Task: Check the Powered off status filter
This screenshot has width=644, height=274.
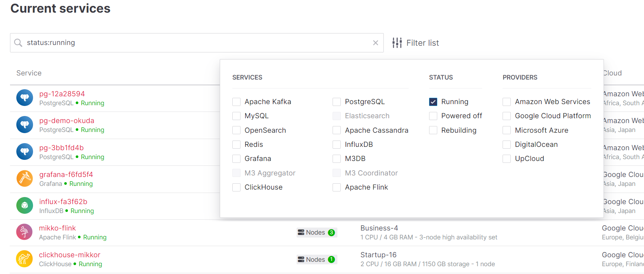Action: pyautogui.click(x=433, y=116)
